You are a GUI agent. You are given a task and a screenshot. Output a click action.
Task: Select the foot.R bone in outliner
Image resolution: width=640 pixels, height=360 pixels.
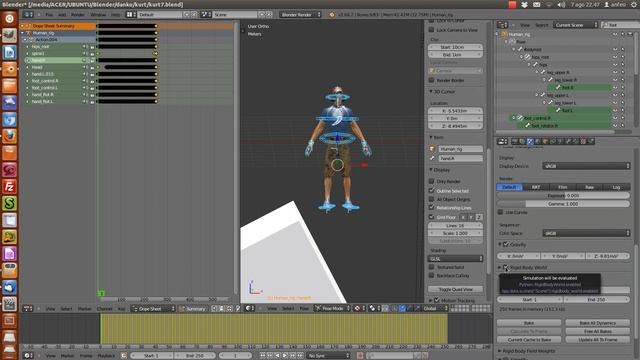(x=567, y=87)
